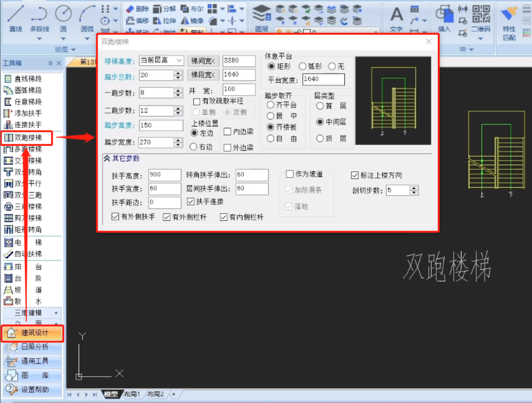Select the 圆 circle tool

pos(64,18)
